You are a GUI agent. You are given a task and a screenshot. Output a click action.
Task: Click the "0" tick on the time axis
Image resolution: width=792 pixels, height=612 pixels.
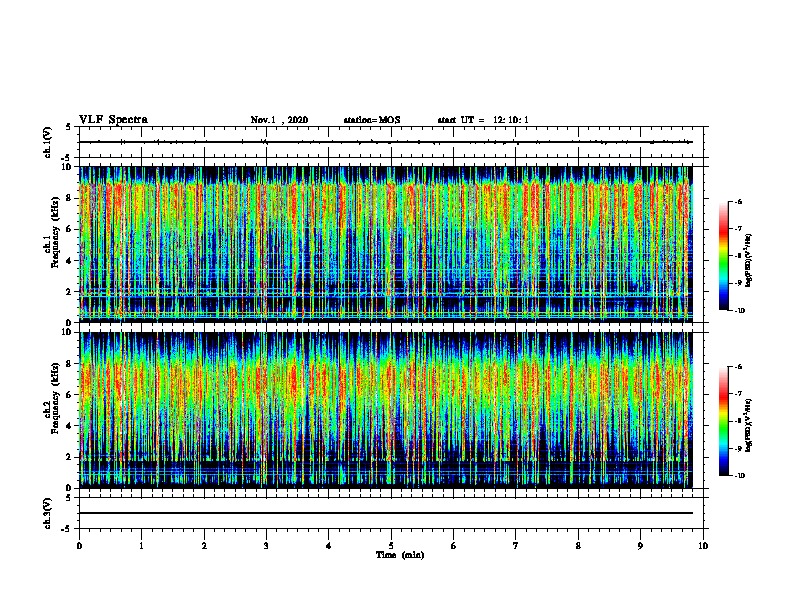79,546
